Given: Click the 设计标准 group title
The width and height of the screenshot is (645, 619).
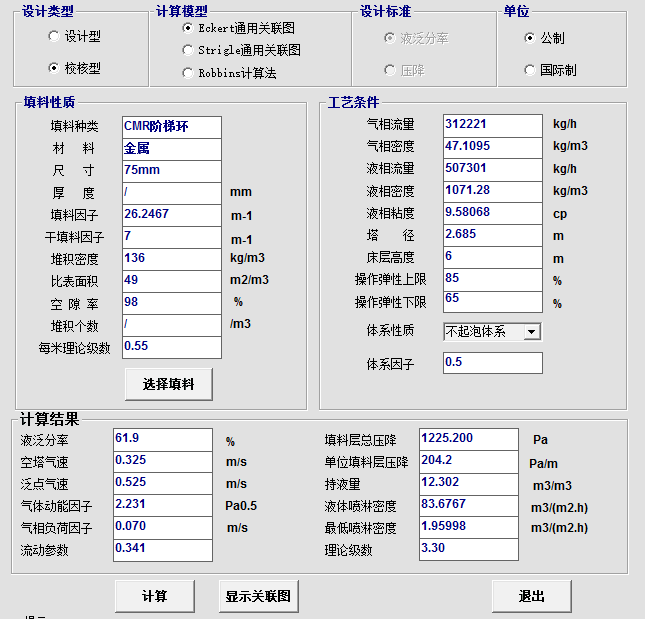Looking at the screenshot, I should 385,11.
